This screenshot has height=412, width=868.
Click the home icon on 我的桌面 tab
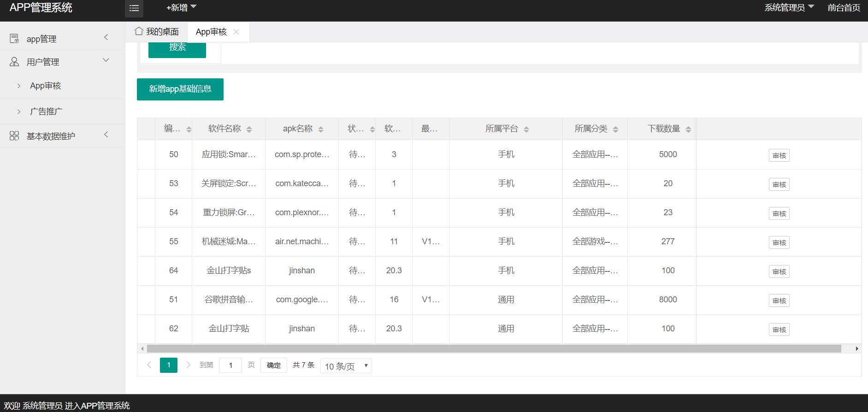coord(139,31)
